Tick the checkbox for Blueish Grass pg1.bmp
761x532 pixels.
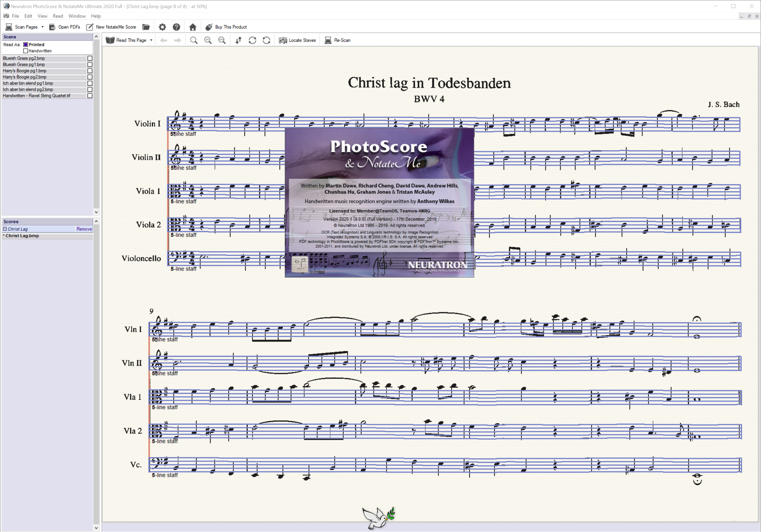[x=90, y=64]
